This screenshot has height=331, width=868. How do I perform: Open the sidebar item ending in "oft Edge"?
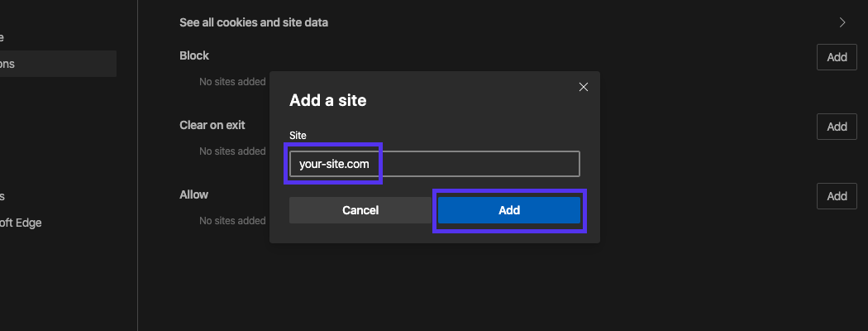click(x=21, y=223)
